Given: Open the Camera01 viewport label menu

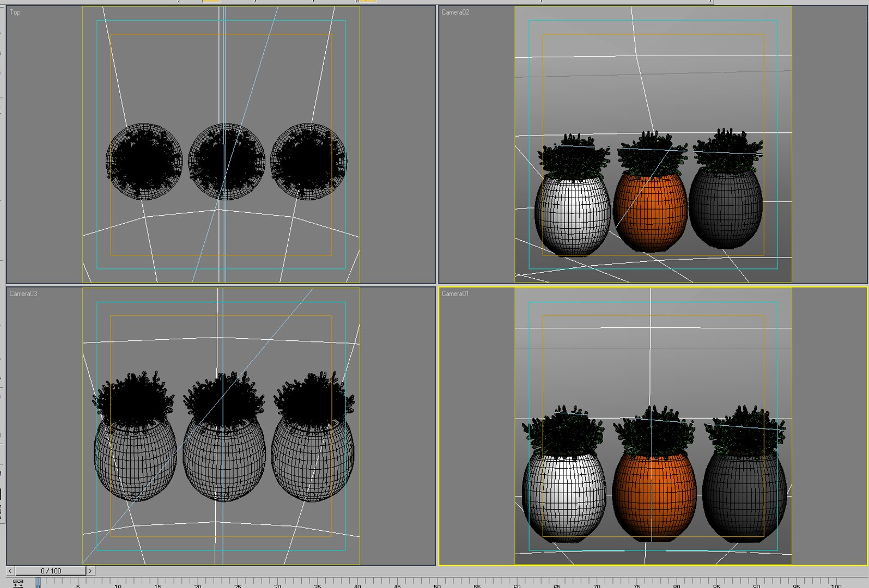Looking at the screenshot, I should point(455,293).
